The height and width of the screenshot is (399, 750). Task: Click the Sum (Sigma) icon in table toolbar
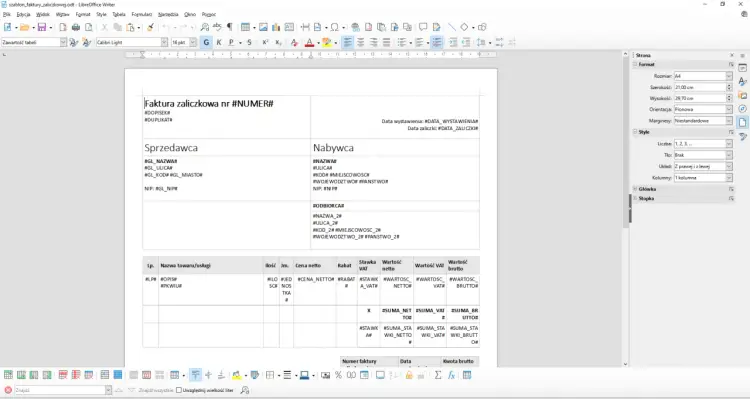[438, 376]
